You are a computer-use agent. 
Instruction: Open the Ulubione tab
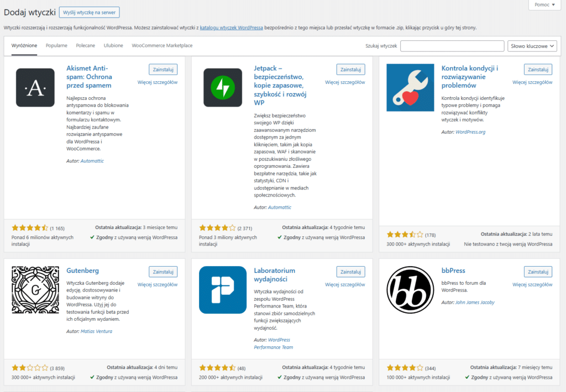click(113, 46)
